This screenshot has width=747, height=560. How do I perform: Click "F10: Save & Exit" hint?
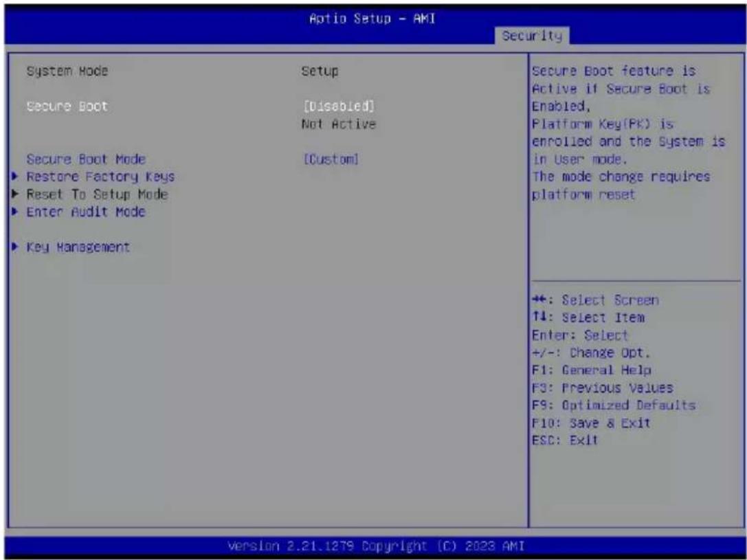(x=591, y=423)
